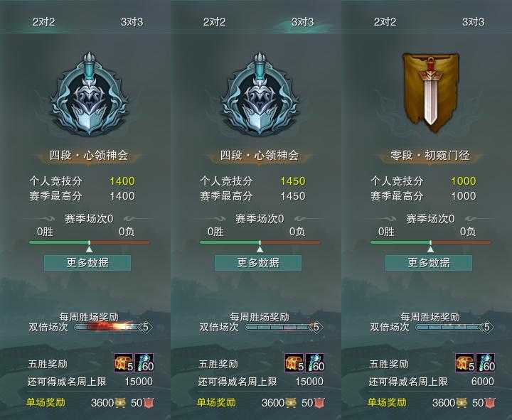512x420 pixels.
Task: Click the 四段·心领神会 title above the 1400 score
Action: [x=89, y=156]
